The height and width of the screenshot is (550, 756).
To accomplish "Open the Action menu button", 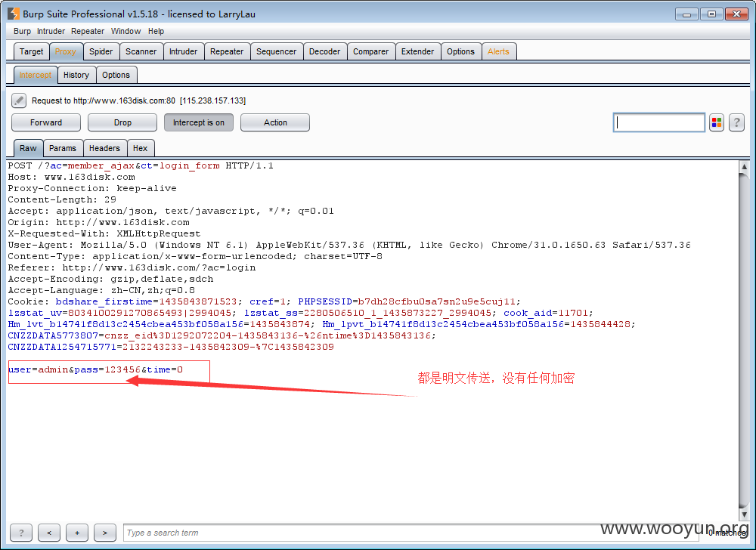I will point(275,122).
